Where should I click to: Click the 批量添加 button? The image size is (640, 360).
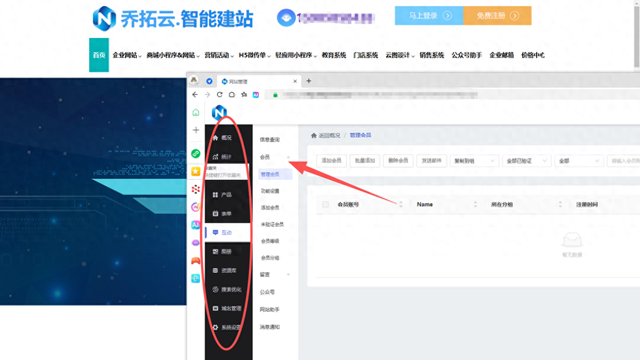(365, 161)
